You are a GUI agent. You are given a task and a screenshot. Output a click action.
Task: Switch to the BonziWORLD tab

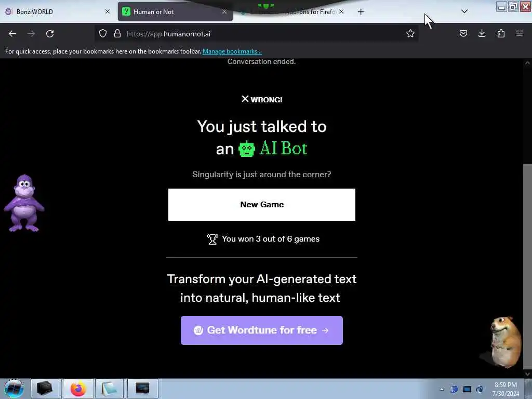click(x=58, y=12)
